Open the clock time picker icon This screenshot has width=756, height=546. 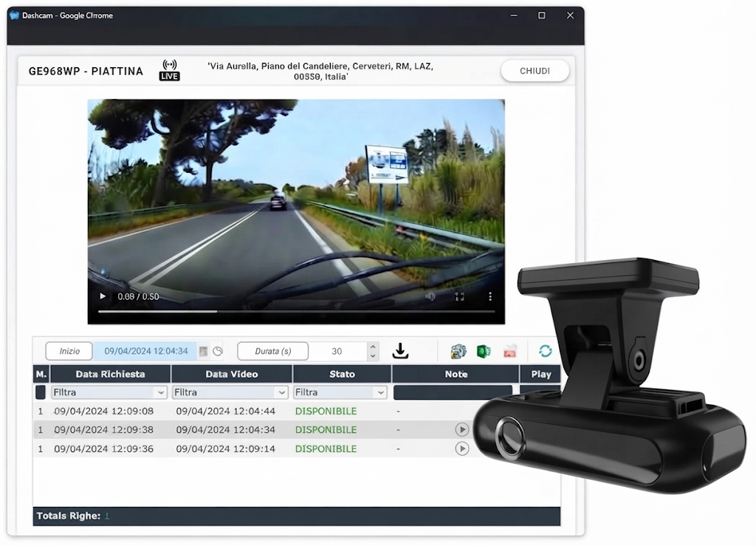218,351
